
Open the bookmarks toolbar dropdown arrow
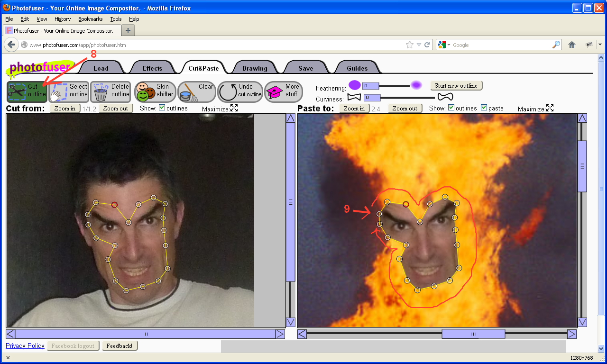[x=600, y=45]
